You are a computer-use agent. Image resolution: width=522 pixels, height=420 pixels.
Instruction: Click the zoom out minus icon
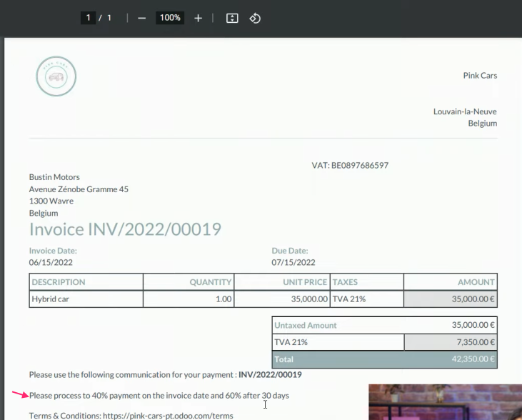142,19
